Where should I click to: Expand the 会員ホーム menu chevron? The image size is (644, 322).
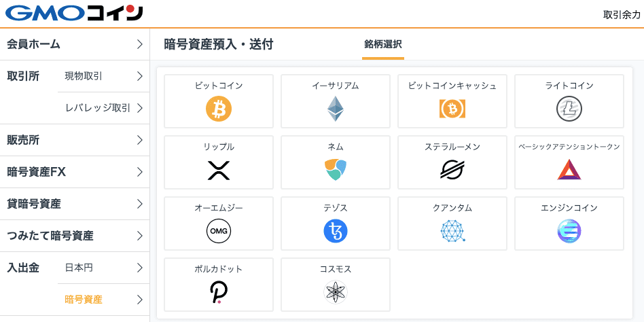click(140, 44)
